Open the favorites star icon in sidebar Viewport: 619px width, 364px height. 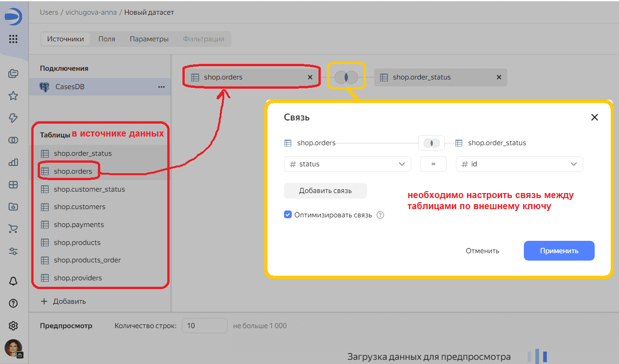point(13,96)
